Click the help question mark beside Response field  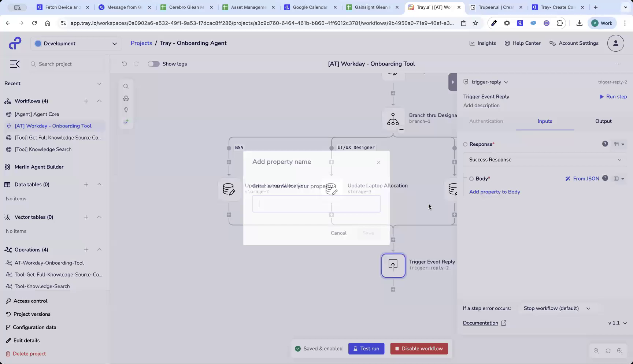point(605,144)
